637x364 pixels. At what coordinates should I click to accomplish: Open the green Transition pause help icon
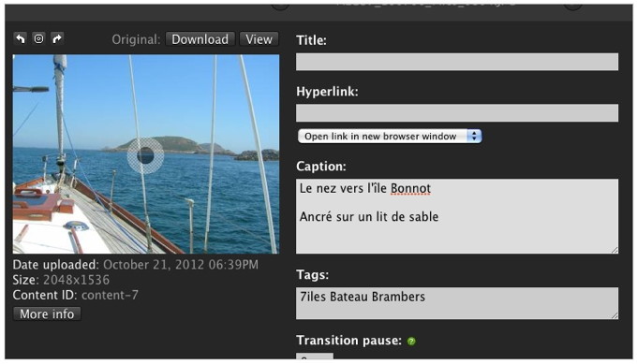pos(411,341)
